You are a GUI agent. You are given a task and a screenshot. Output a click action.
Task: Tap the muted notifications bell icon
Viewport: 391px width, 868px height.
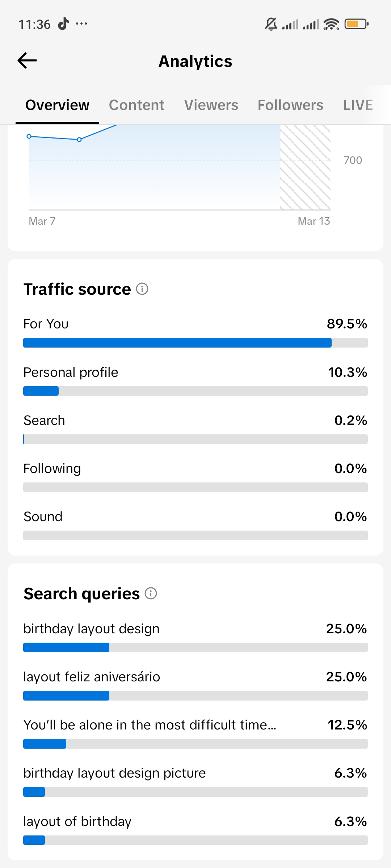271,24
